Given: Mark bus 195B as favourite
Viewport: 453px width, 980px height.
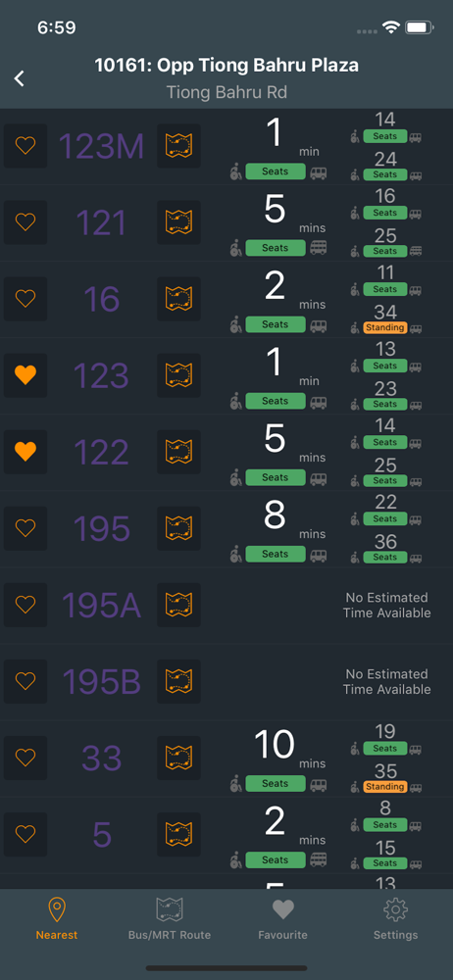Looking at the screenshot, I should (25, 681).
